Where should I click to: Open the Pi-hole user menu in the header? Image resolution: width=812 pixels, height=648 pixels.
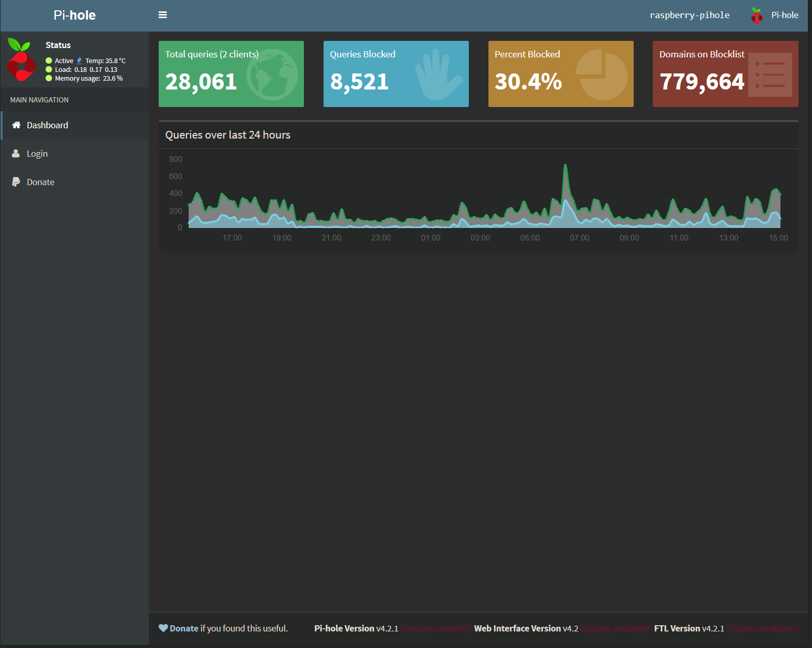click(x=774, y=16)
